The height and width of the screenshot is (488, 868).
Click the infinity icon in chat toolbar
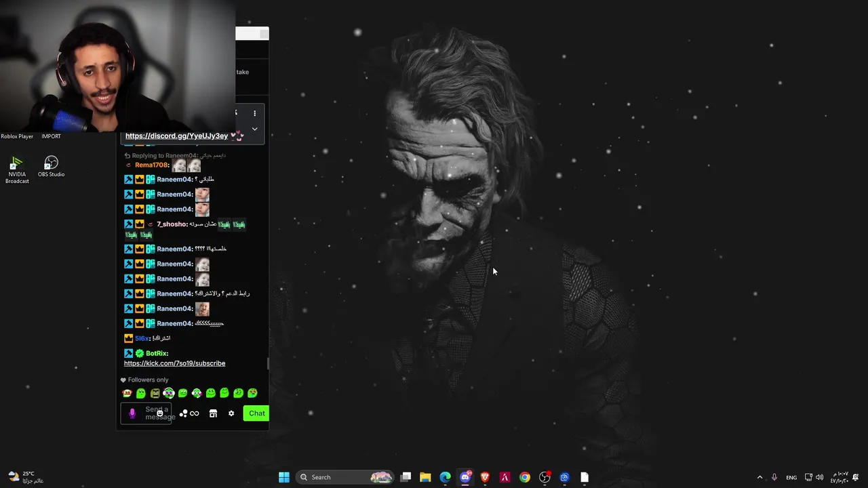pos(195,413)
